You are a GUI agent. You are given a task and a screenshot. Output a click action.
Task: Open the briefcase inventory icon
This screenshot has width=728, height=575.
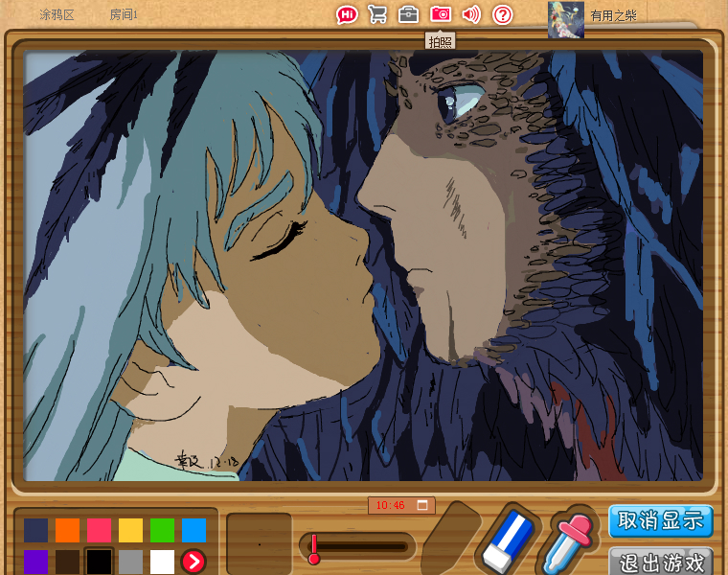click(409, 15)
